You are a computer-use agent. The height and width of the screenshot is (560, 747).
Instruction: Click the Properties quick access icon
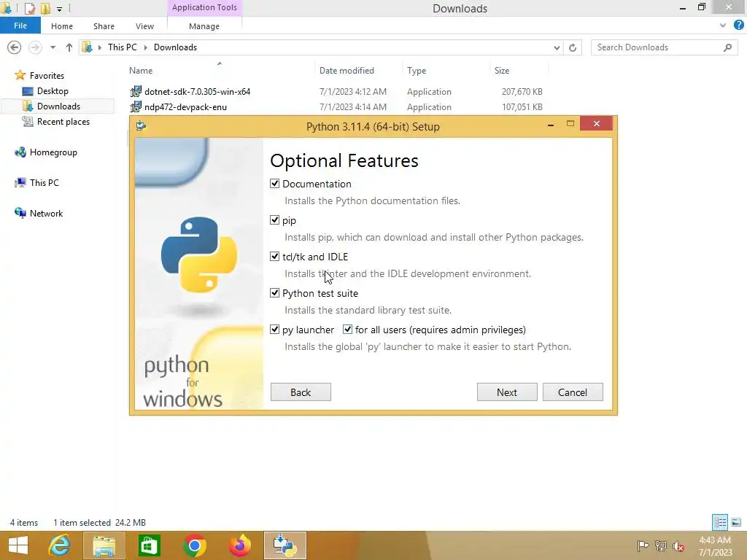tap(29, 8)
